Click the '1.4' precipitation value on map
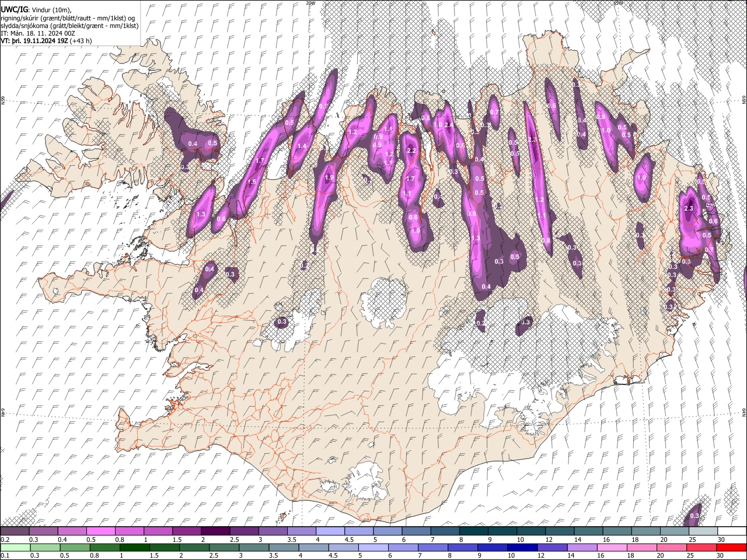The width and height of the screenshot is (747, 560). 302,146
